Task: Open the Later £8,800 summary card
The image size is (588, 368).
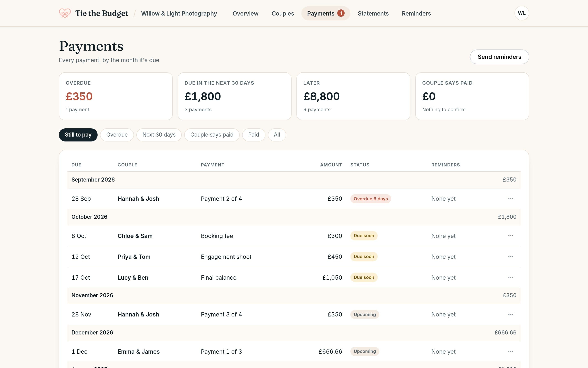Action: pos(353,96)
